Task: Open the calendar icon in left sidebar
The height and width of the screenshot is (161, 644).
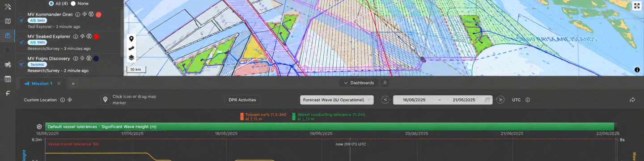Action: coord(8,79)
